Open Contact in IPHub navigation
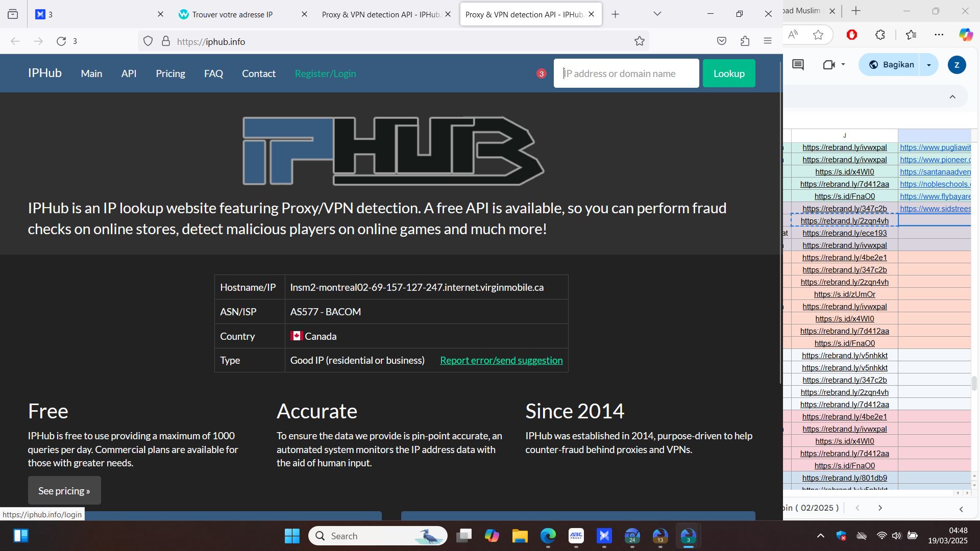 259,73
